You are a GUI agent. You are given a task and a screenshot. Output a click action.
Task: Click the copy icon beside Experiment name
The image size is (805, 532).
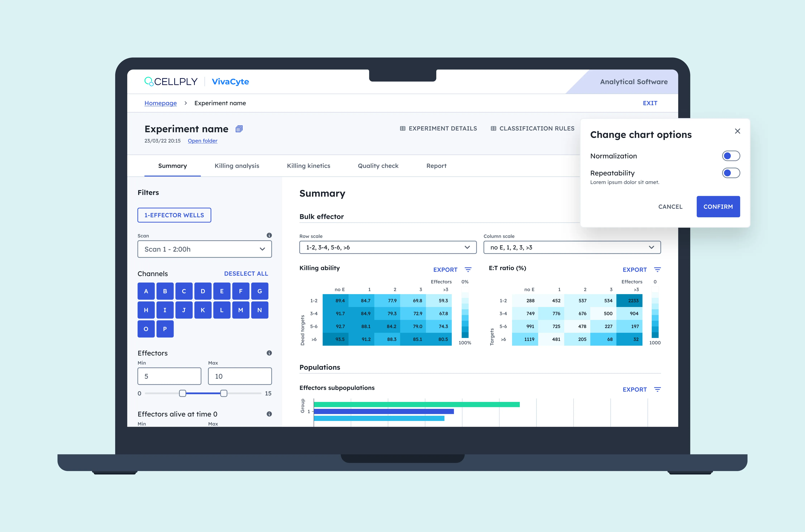[x=239, y=129]
